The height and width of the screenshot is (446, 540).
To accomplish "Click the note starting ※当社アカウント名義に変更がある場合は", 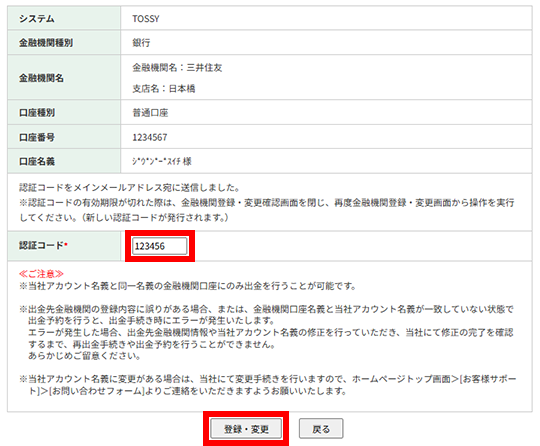I will [x=268, y=385].
